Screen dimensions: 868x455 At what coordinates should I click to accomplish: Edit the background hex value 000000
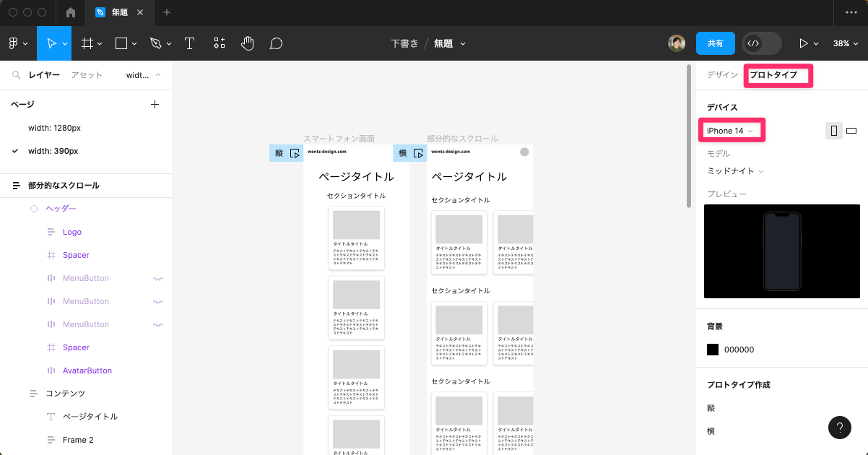coord(739,350)
